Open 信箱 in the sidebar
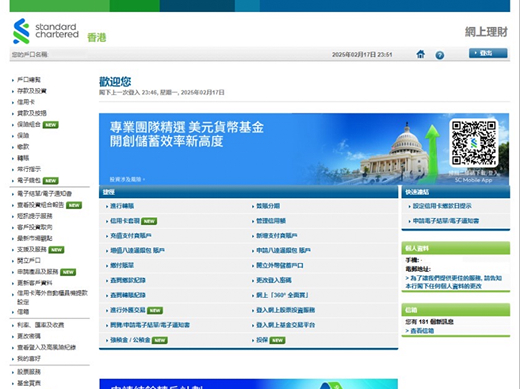Screen dimensions: 520x389 [23, 312]
